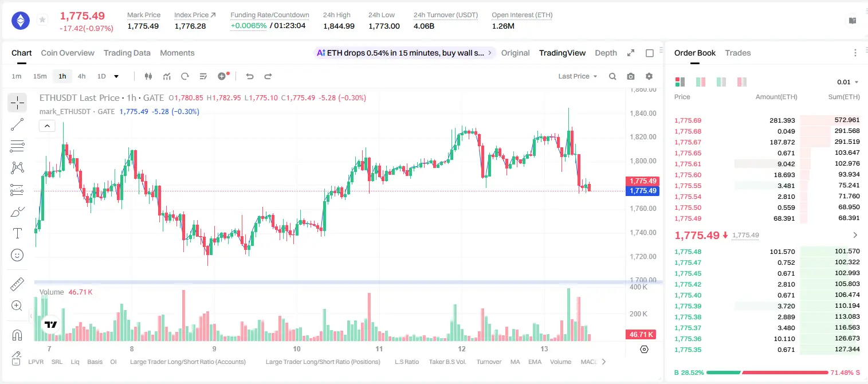Search symbols with magnifier icon
Image resolution: width=868 pixels, height=384 pixels.
click(612, 76)
